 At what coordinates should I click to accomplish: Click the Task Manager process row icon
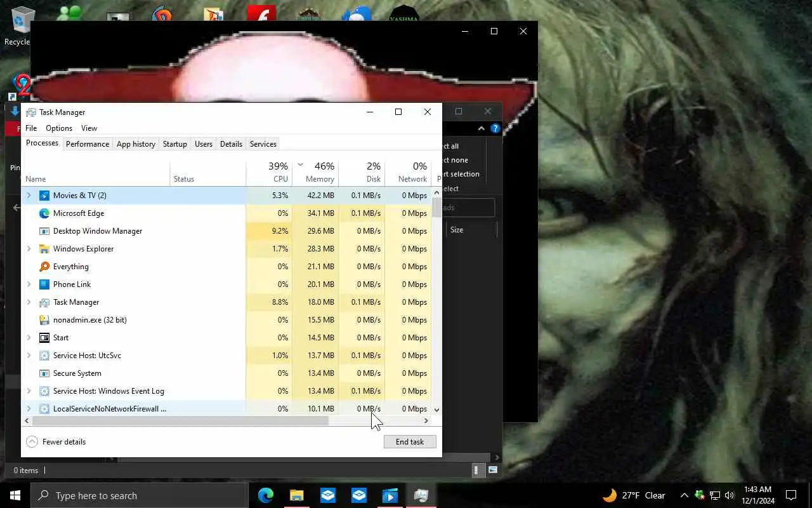[44, 302]
